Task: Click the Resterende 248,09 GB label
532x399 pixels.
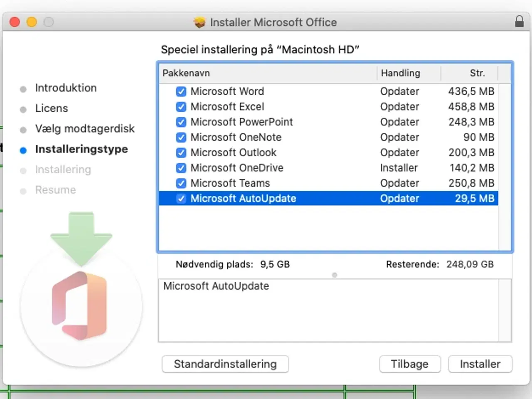Action: point(440,264)
